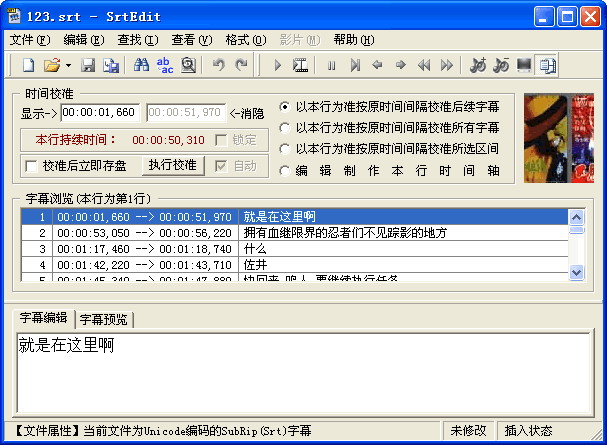
Task: Click the binoculars Find icon
Action: [142, 65]
